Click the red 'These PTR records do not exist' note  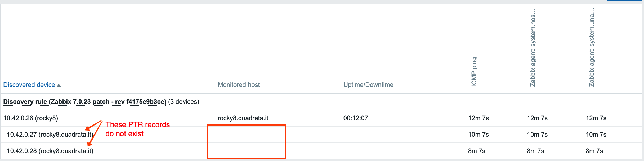137,129
